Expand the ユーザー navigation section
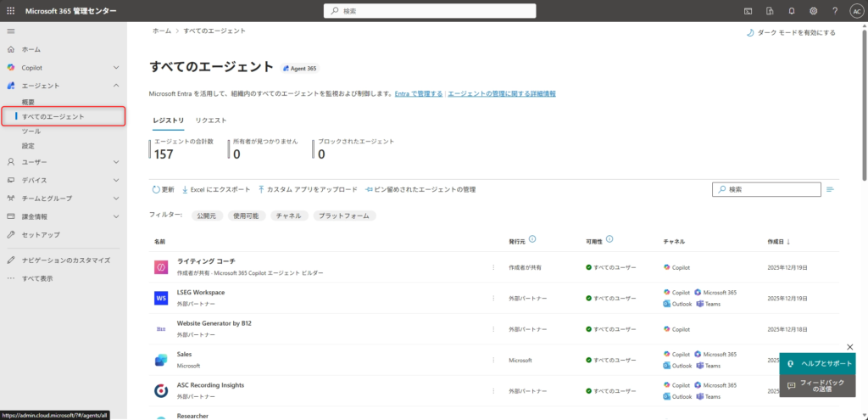 tap(116, 161)
